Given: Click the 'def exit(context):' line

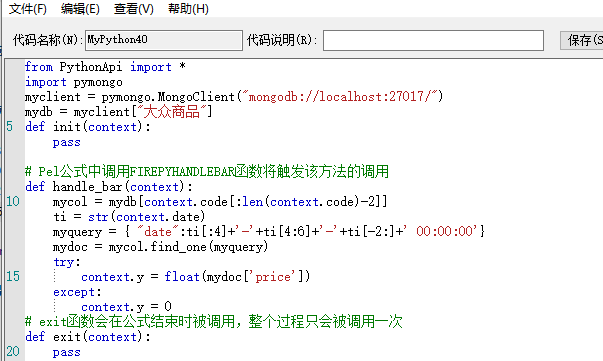Looking at the screenshot, I should pos(88,336).
